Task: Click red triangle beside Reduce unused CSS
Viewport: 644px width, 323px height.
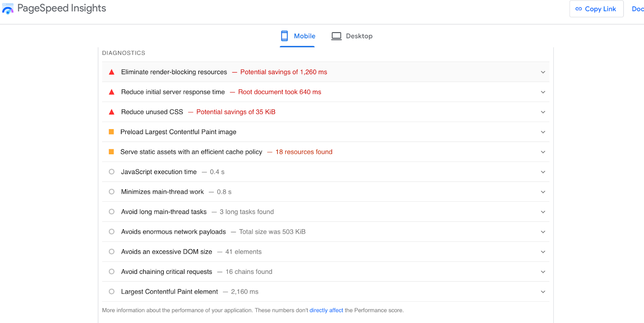Action: (x=111, y=112)
